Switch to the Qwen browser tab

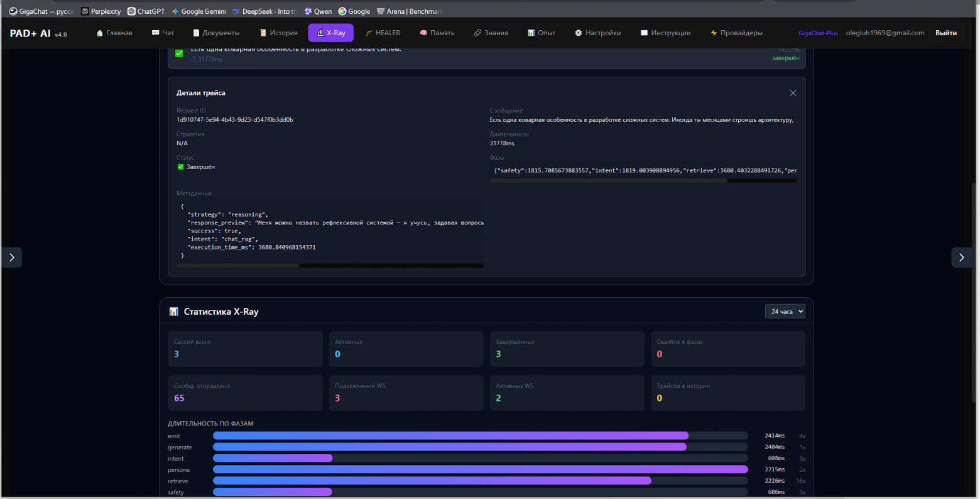pyautogui.click(x=318, y=11)
